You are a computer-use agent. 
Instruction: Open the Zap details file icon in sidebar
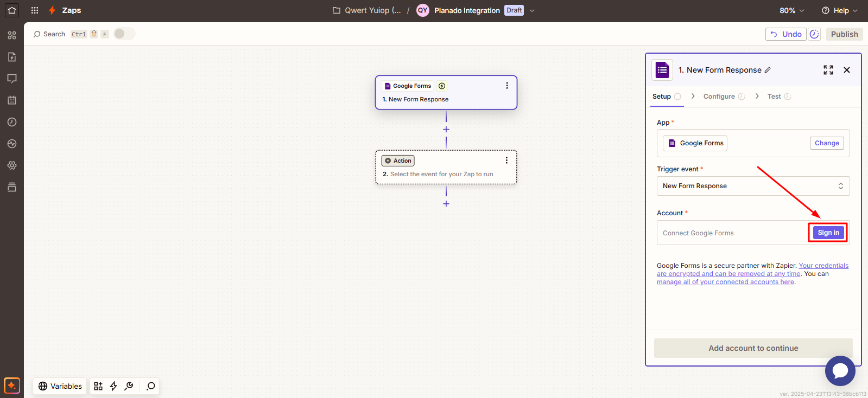point(12,57)
